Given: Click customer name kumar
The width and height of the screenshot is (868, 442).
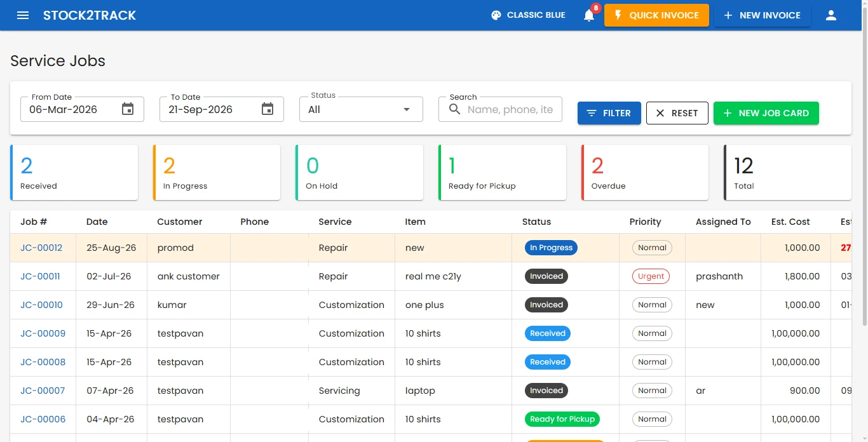Looking at the screenshot, I should tap(172, 305).
